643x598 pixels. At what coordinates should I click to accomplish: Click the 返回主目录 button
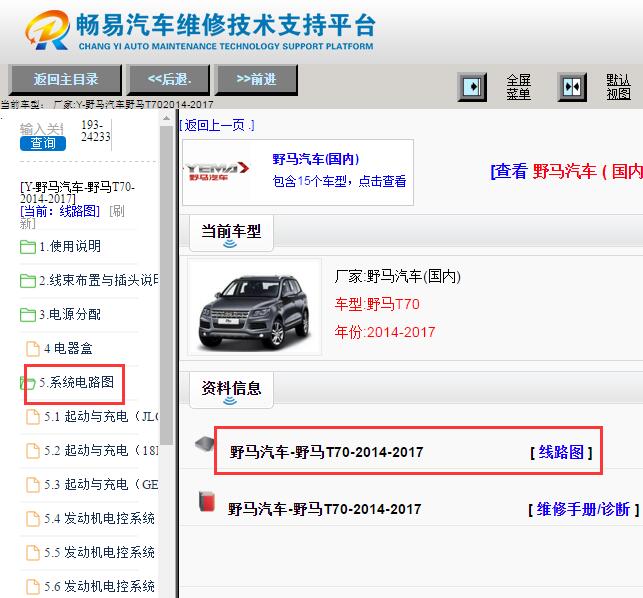(x=66, y=80)
